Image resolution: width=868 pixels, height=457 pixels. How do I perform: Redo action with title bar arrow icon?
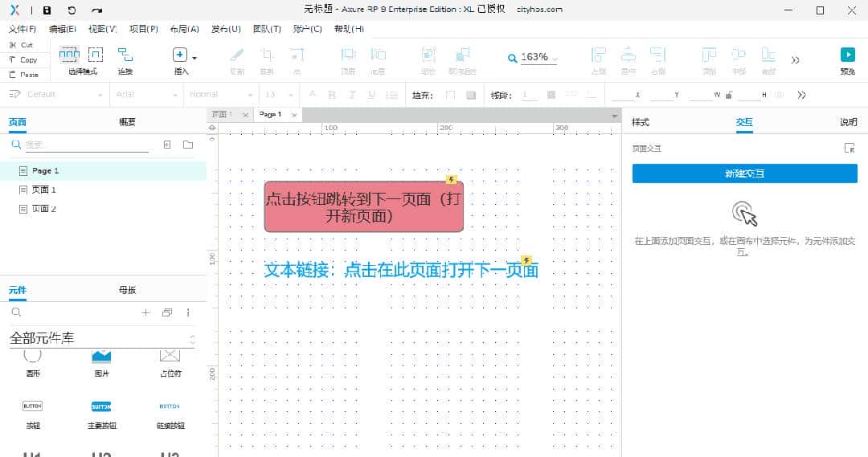[97, 10]
